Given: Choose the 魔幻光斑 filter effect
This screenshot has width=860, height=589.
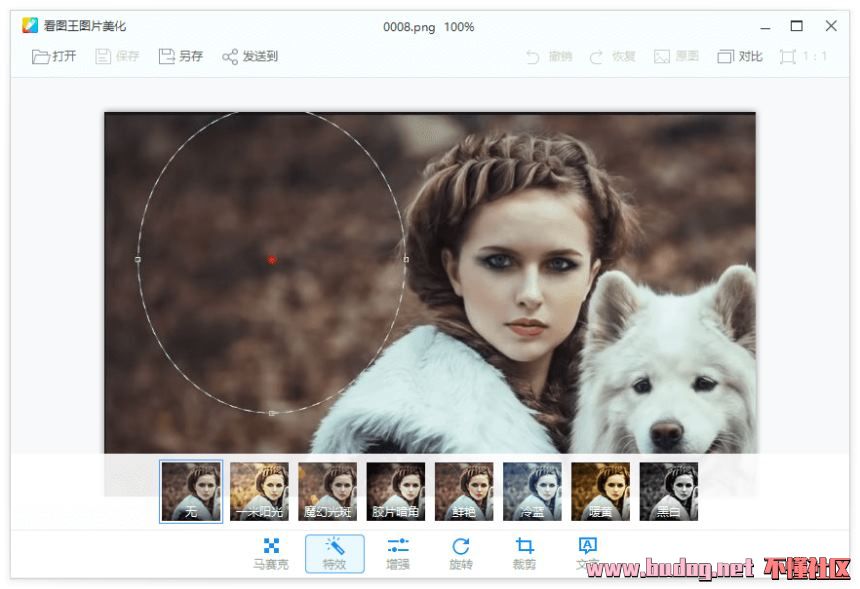Looking at the screenshot, I should [327, 491].
